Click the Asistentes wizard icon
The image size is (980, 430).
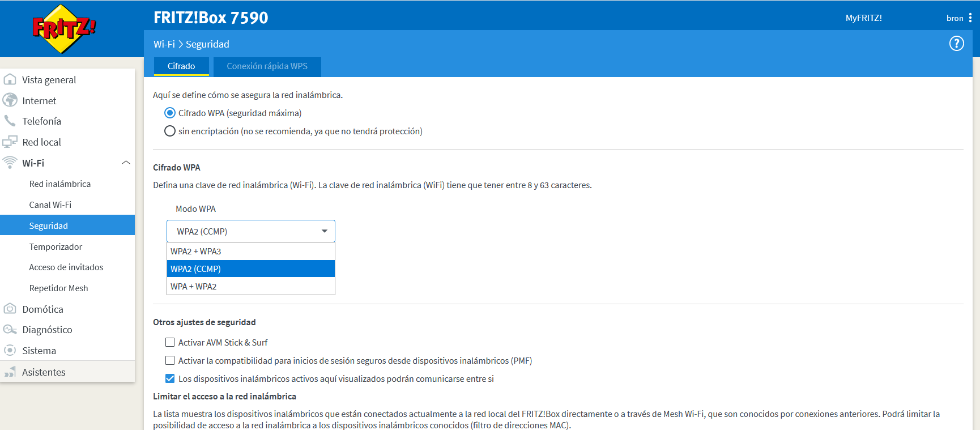pos(10,372)
